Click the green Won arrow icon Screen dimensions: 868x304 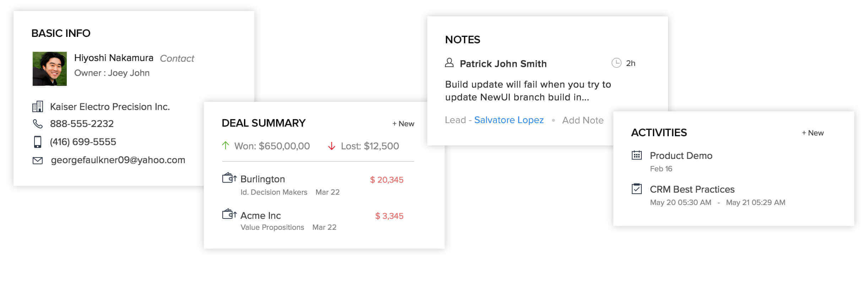click(x=225, y=145)
